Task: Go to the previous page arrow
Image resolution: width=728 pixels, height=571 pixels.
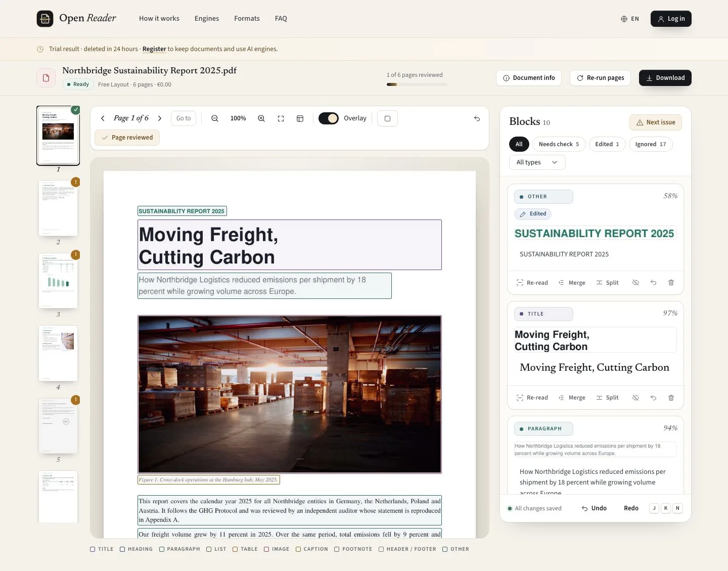Action: (103, 118)
